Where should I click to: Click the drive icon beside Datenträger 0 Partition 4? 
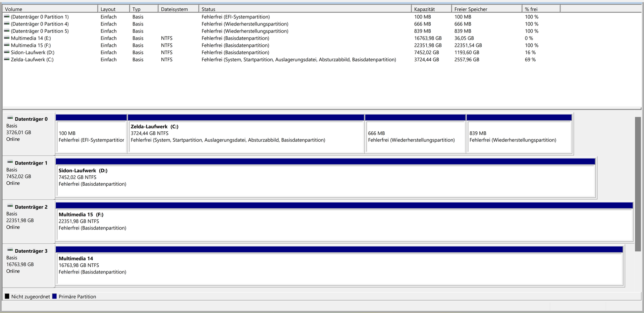7,23
